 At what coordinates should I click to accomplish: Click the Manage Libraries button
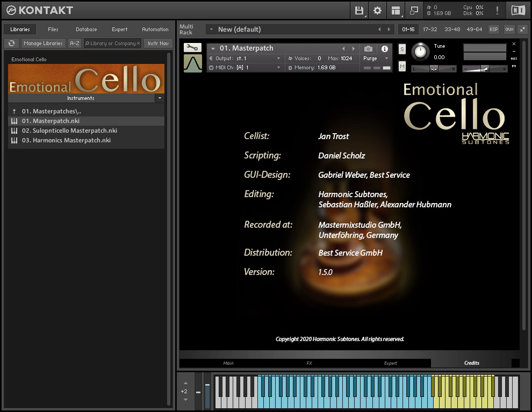[x=43, y=43]
